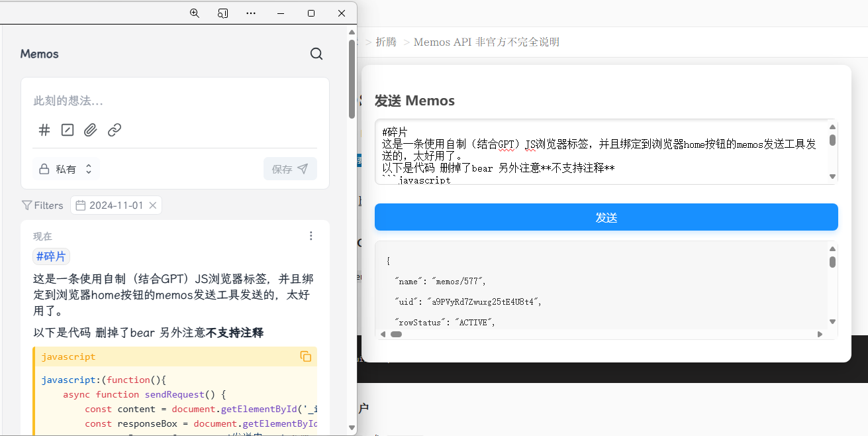The height and width of the screenshot is (436, 868).
Task: Maximize the Memos window
Action: pyautogui.click(x=311, y=13)
